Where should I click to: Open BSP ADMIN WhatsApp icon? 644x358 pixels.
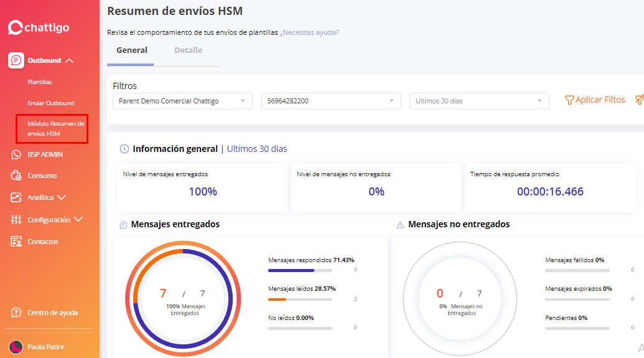click(16, 154)
